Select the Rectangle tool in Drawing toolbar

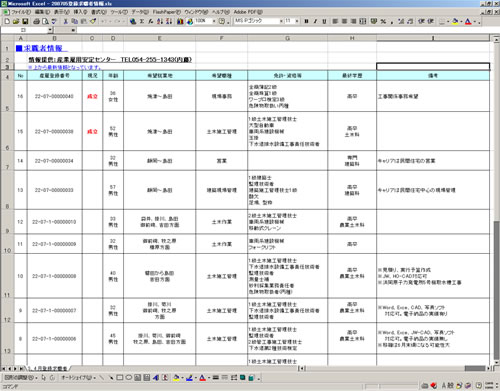click(120, 378)
